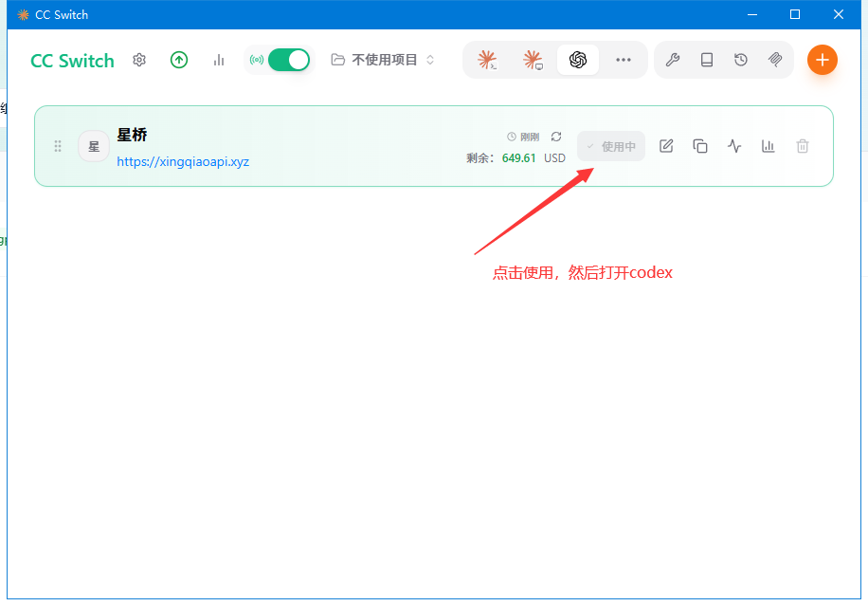Click the 649.61 remaining balance value
The height and width of the screenshot is (606, 868).
518,158
